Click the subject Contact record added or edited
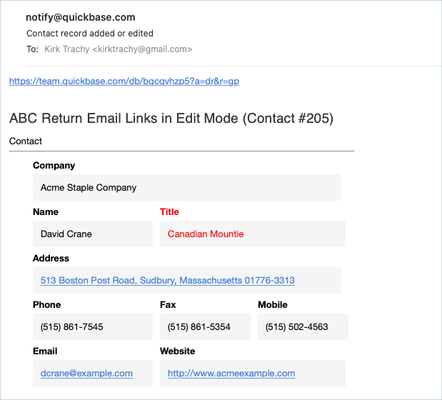The image size is (442, 400). pos(90,33)
